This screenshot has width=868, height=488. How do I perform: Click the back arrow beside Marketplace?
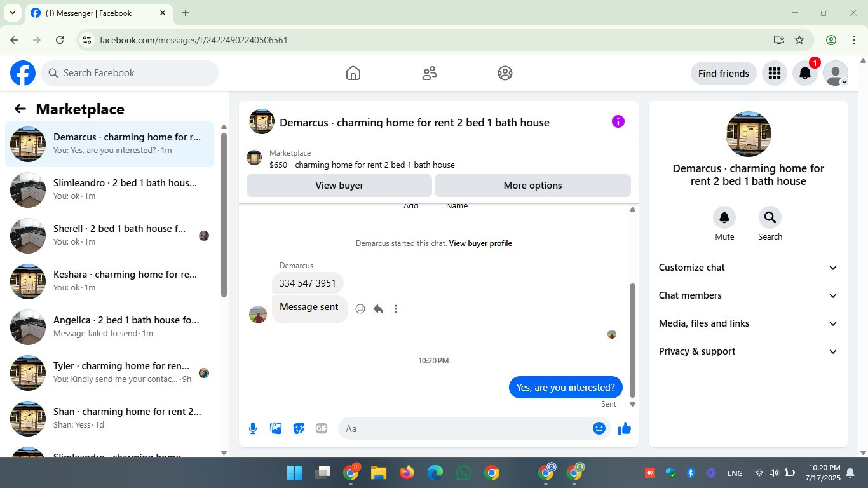(20, 109)
